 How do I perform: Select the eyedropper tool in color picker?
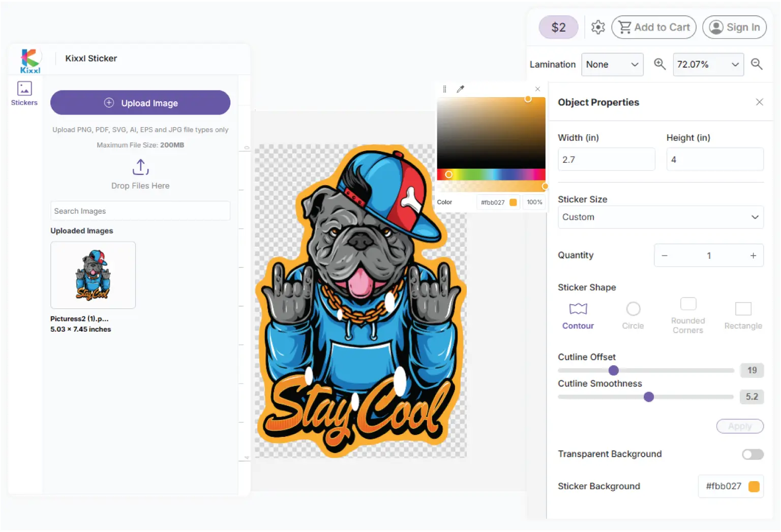click(460, 89)
